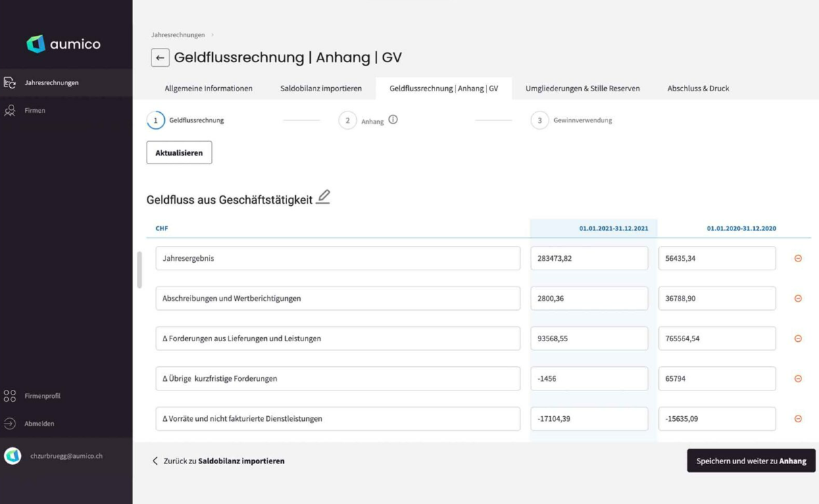Select step 2 Anhang in the wizard
Screen dimensions: 819x504
(x=349, y=120)
